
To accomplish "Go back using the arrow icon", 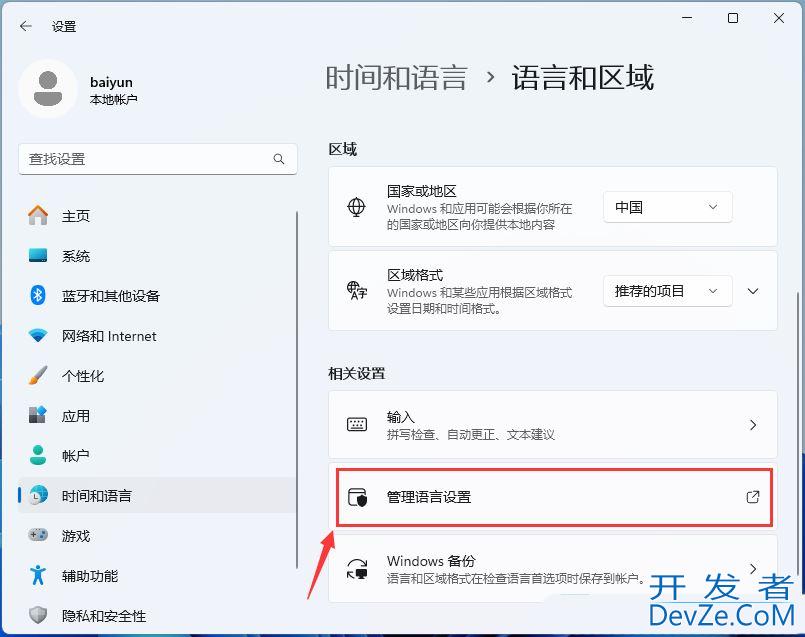I will coord(26,26).
